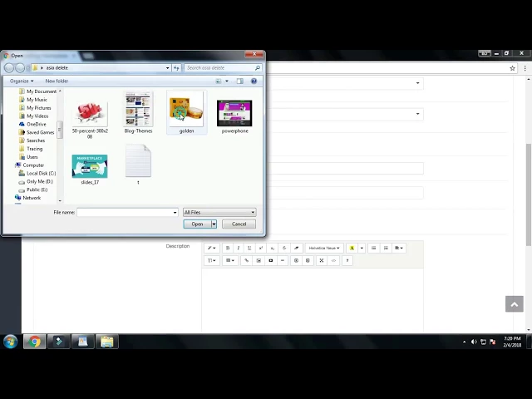
Task: Open the line height dropdown
Action: click(x=211, y=260)
